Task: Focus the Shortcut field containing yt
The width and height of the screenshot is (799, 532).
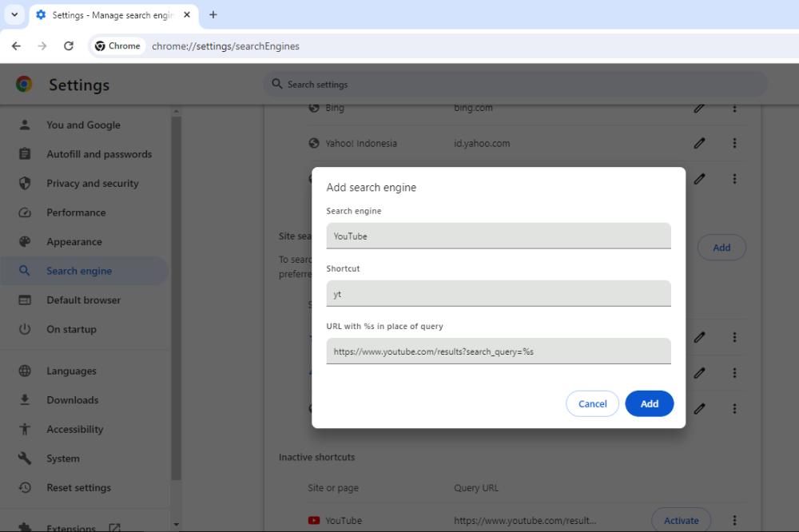Action: [499, 293]
